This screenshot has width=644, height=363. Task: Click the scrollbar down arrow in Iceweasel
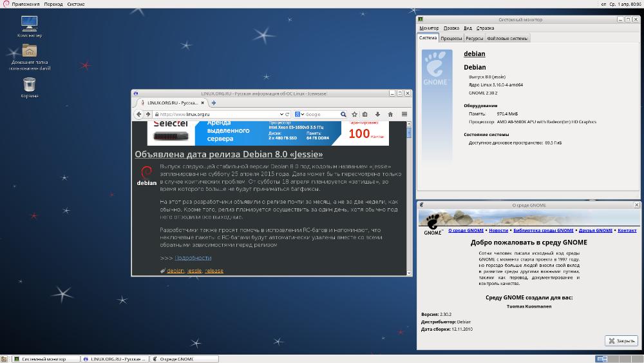tap(409, 273)
